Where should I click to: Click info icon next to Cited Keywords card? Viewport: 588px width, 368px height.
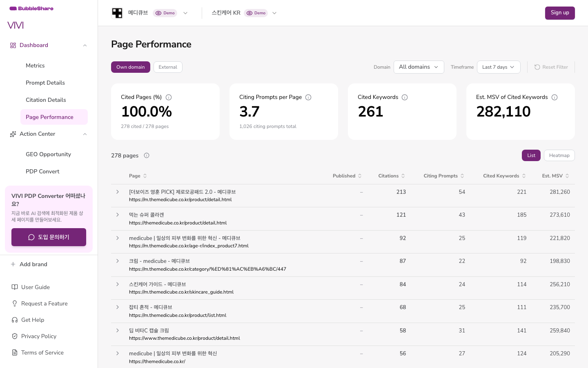tap(405, 97)
